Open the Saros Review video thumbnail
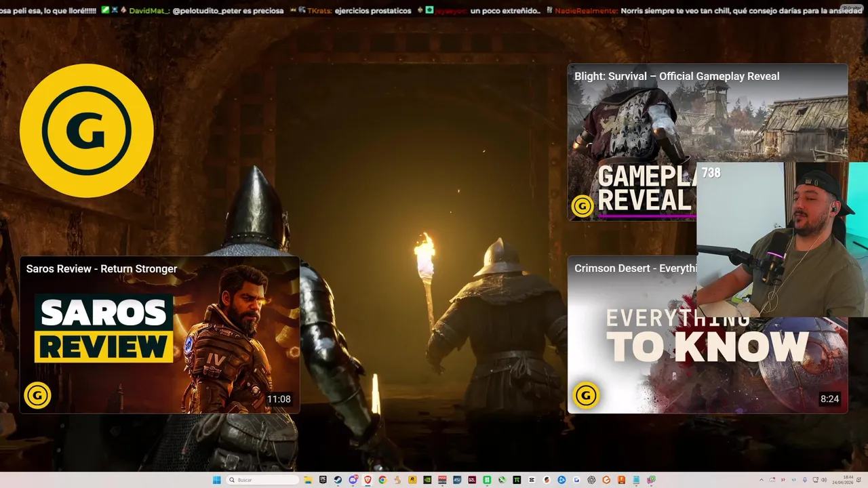 (x=159, y=335)
